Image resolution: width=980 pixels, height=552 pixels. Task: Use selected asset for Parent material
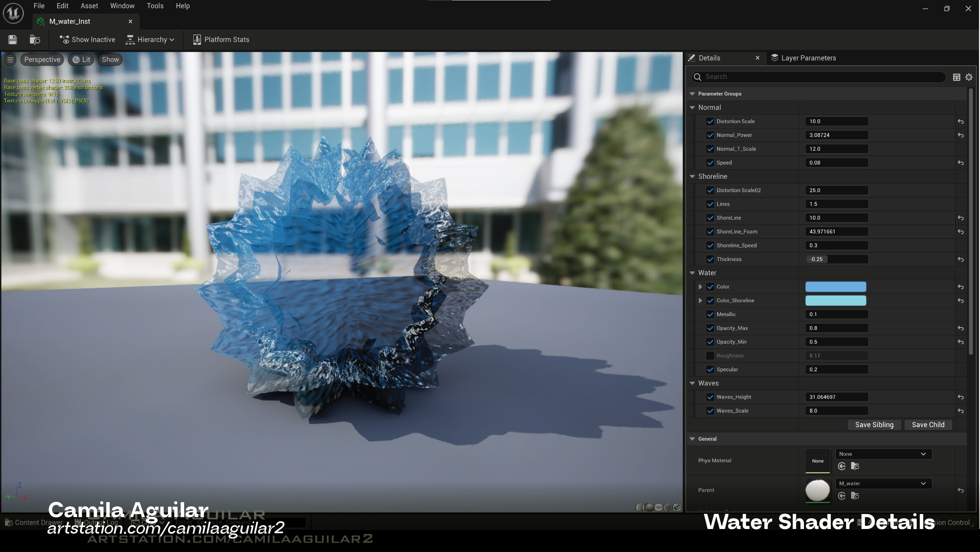842,496
